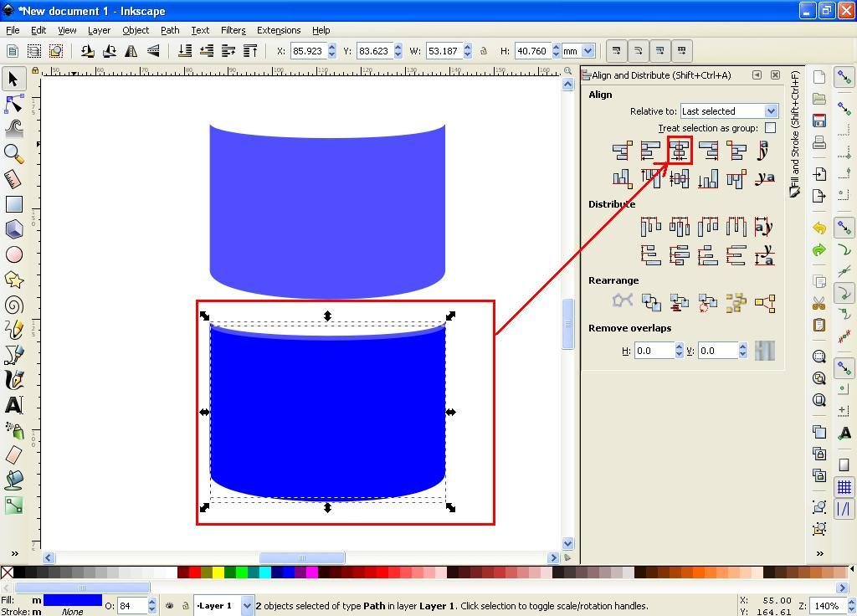Select the Calligraphy tool
Image resolution: width=857 pixels, height=616 pixels.
(14, 381)
